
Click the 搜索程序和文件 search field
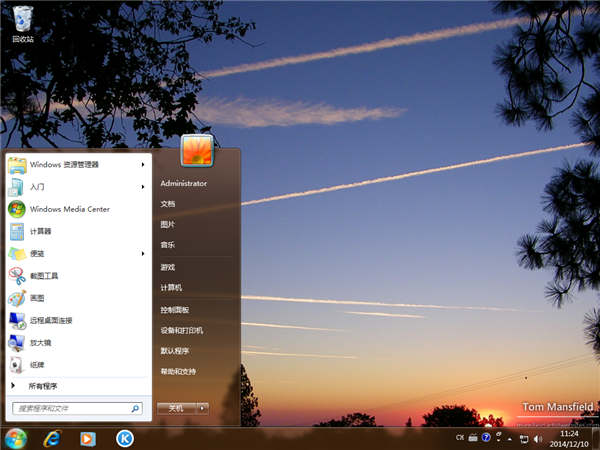77,409
